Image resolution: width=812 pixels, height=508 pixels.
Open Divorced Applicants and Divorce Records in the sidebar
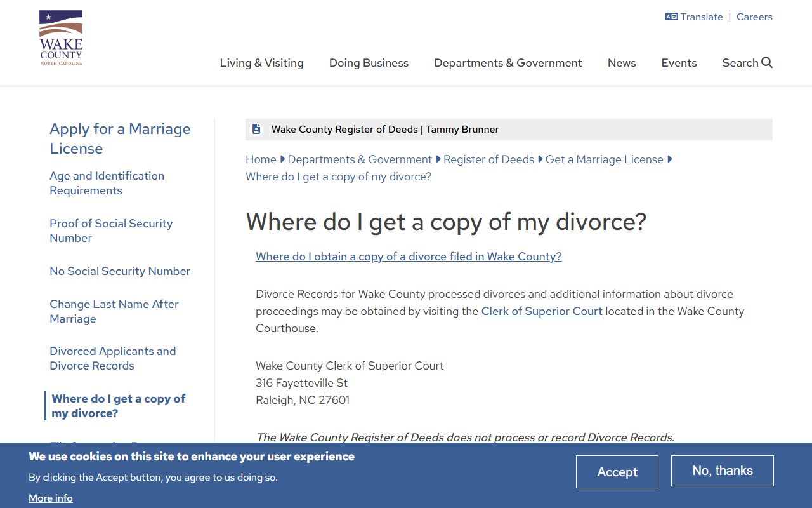(113, 358)
